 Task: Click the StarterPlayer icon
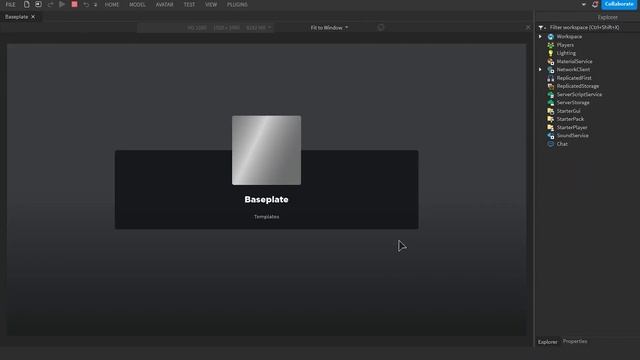[551, 127]
